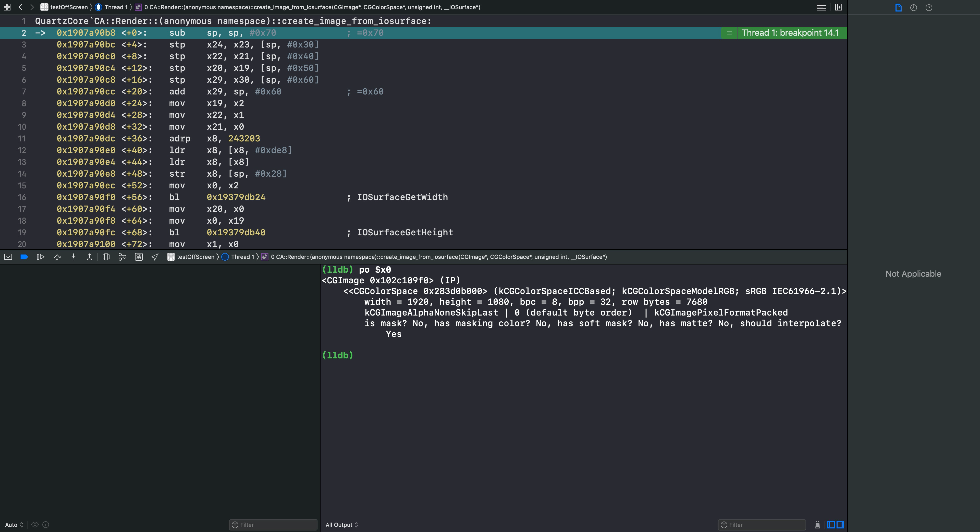Step over instruction
The image size is (980, 532).
57,257
